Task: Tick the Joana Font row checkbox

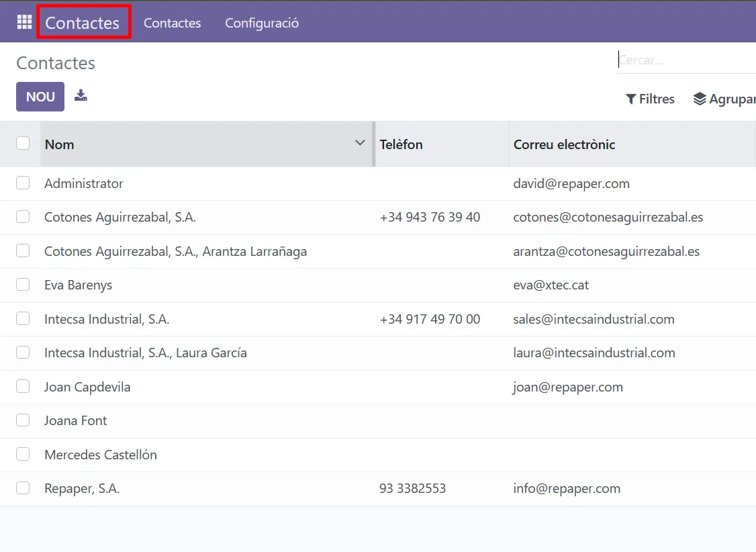Action: click(x=23, y=420)
